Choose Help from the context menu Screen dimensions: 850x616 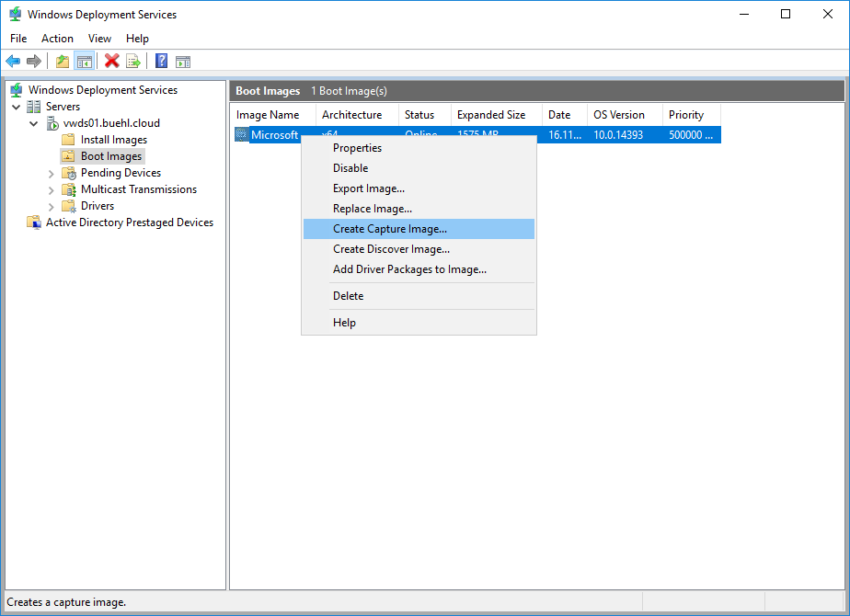pyautogui.click(x=419, y=323)
